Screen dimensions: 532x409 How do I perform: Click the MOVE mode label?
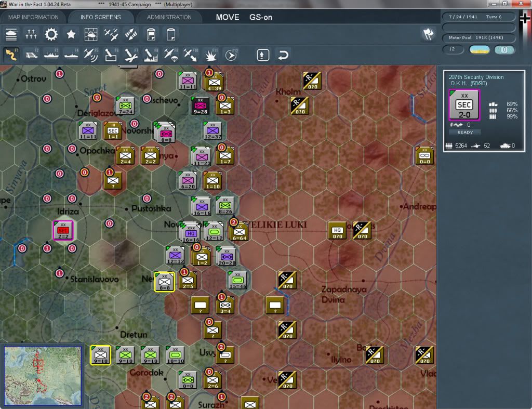[228, 17]
